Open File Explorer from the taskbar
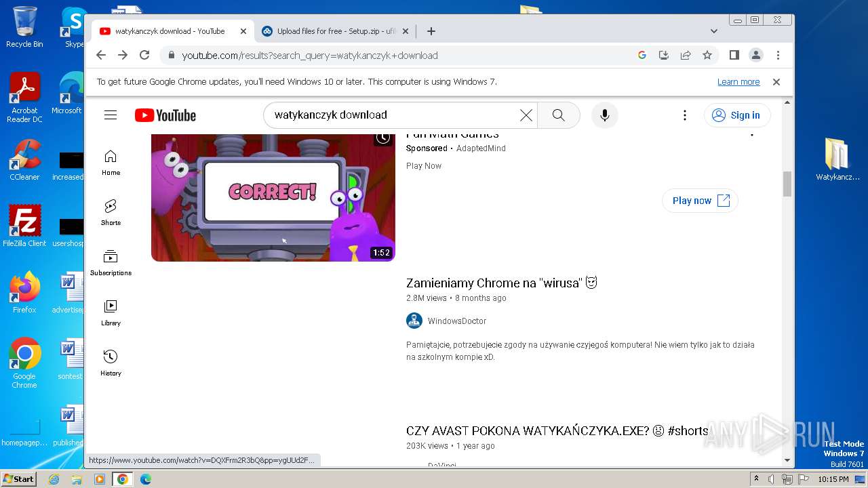Viewport: 868px width, 488px height. click(77, 479)
